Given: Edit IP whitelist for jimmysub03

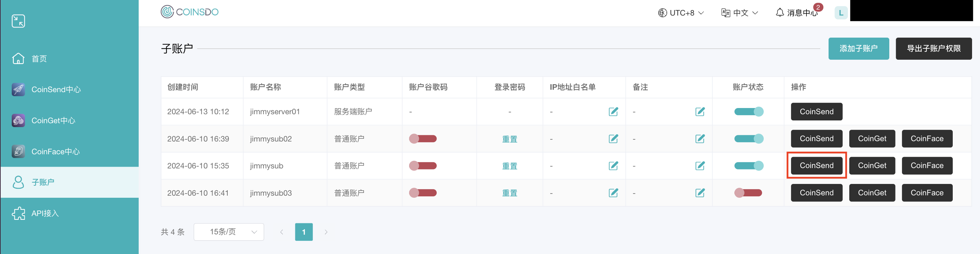Looking at the screenshot, I should coord(613,193).
